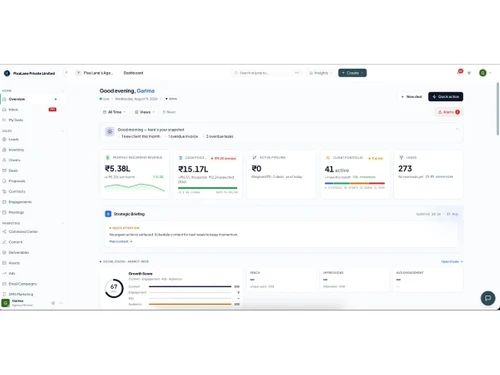Click the page vertical scrollbar

[x=498, y=108]
